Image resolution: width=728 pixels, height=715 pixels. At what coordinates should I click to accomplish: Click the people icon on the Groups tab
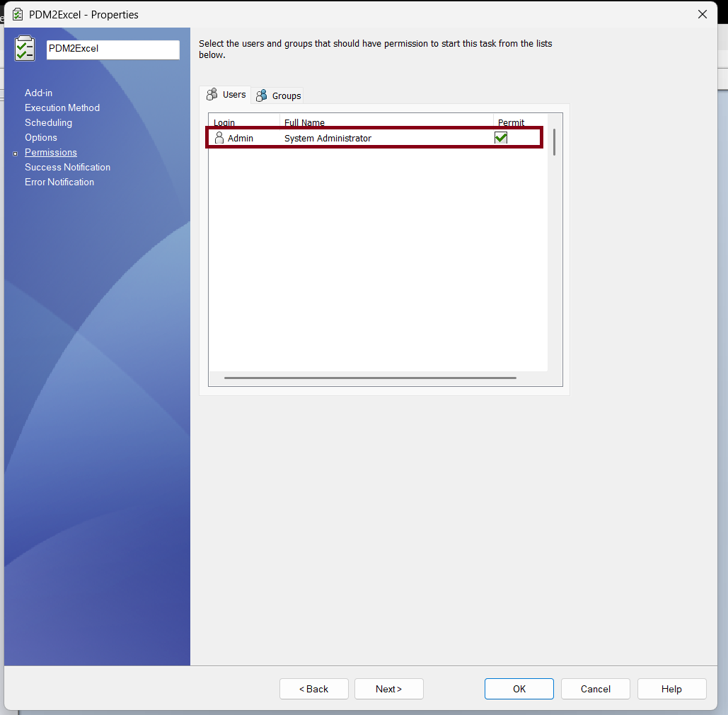(262, 95)
